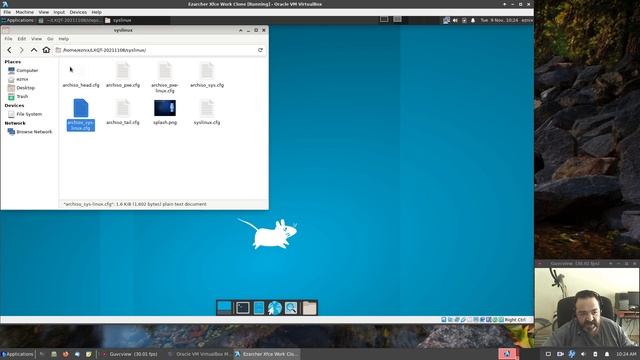Open guest Applications menu in top panel

coord(17,20)
